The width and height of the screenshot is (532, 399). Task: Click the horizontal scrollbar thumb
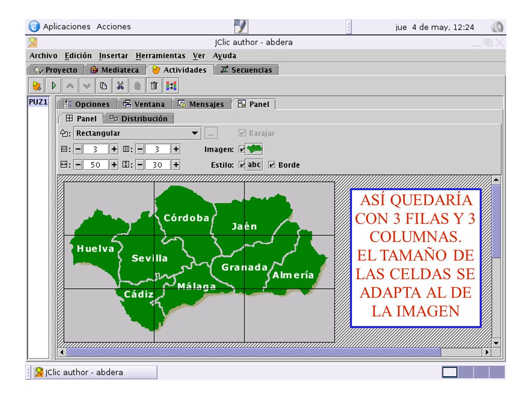(254, 352)
